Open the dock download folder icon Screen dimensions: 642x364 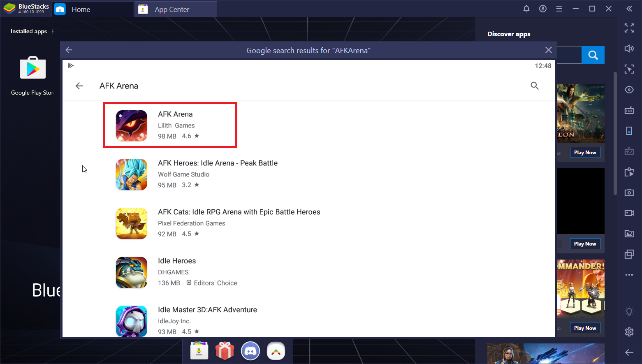199,351
